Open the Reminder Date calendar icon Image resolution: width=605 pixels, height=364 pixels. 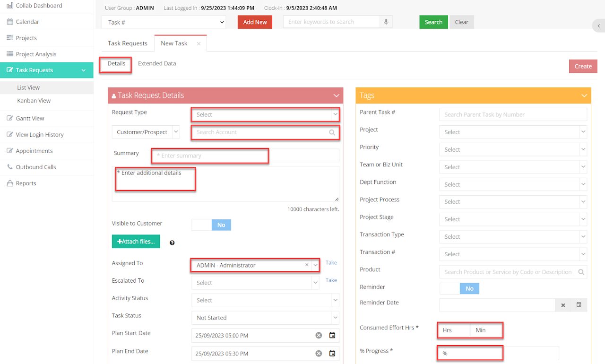[x=579, y=305]
